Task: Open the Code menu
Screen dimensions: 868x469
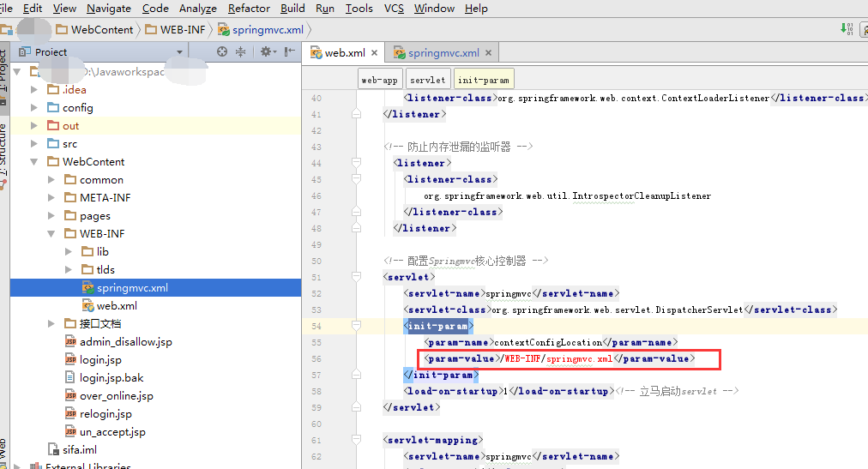Action: (x=155, y=9)
